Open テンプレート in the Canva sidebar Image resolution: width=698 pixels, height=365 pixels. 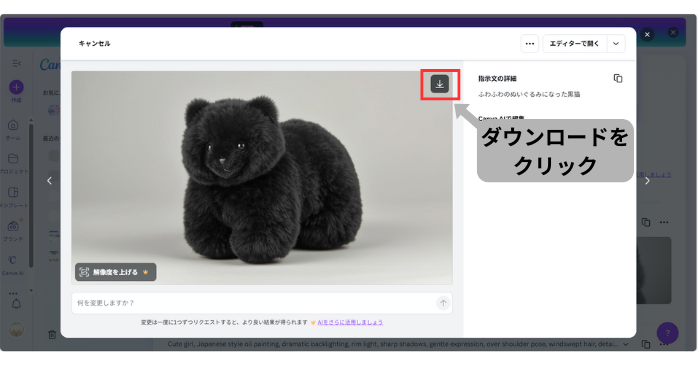pyautogui.click(x=13, y=197)
